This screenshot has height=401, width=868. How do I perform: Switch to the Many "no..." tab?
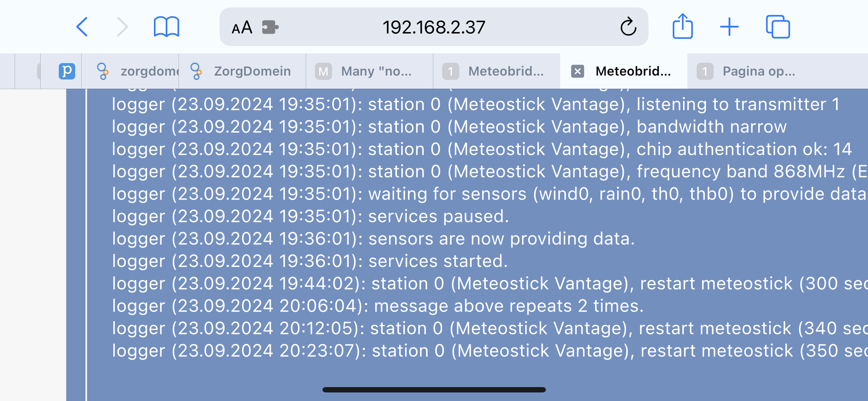(370, 71)
